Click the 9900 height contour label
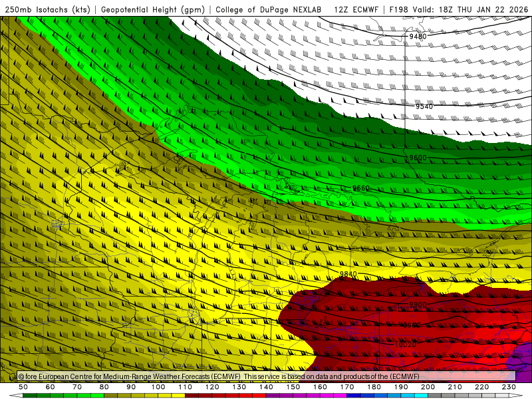 click(418, 305)
